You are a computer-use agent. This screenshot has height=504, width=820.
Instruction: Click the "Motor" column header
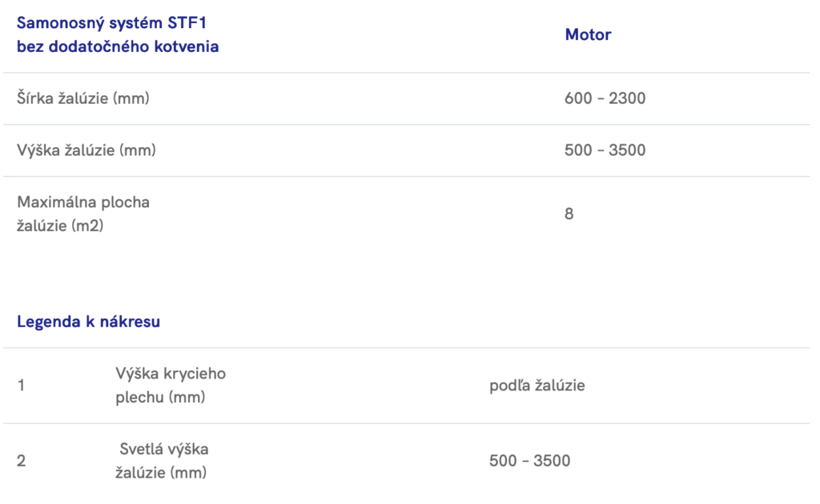point(588,34)
